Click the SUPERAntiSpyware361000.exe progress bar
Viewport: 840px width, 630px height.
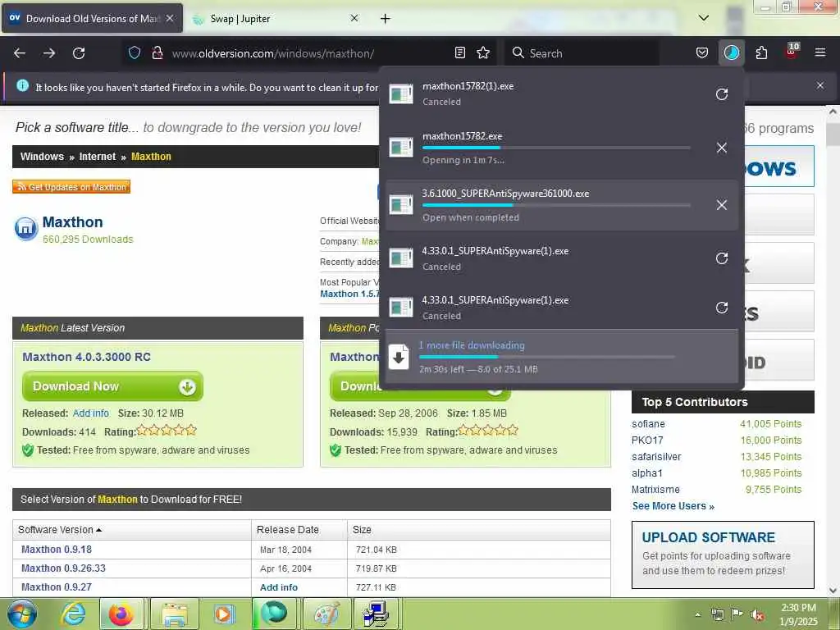coord(556,205)
